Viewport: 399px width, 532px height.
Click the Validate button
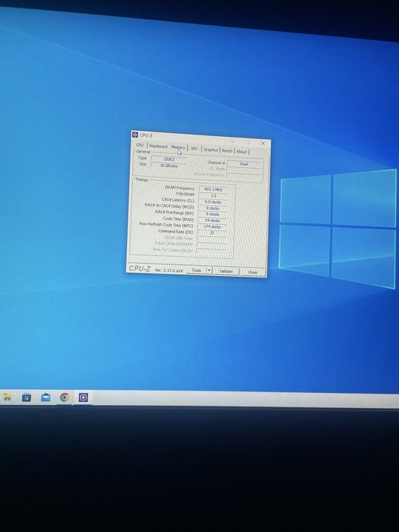click(226, 271)
